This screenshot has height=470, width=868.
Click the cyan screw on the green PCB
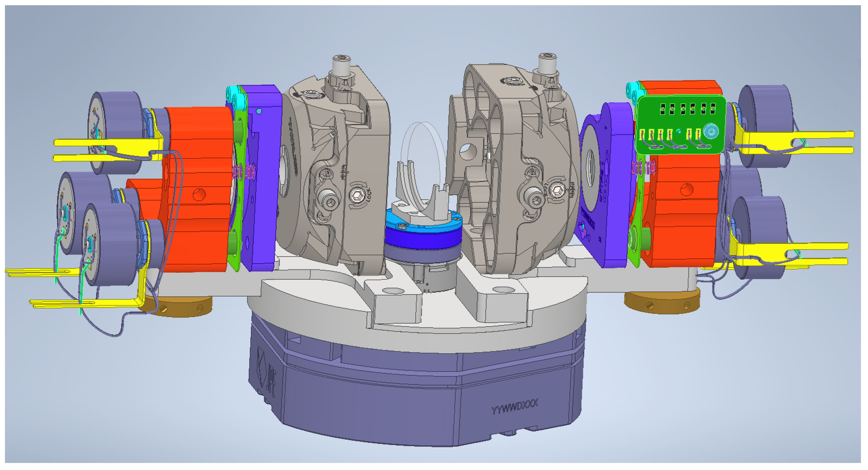pyautogui.click(x=711, y=131)
